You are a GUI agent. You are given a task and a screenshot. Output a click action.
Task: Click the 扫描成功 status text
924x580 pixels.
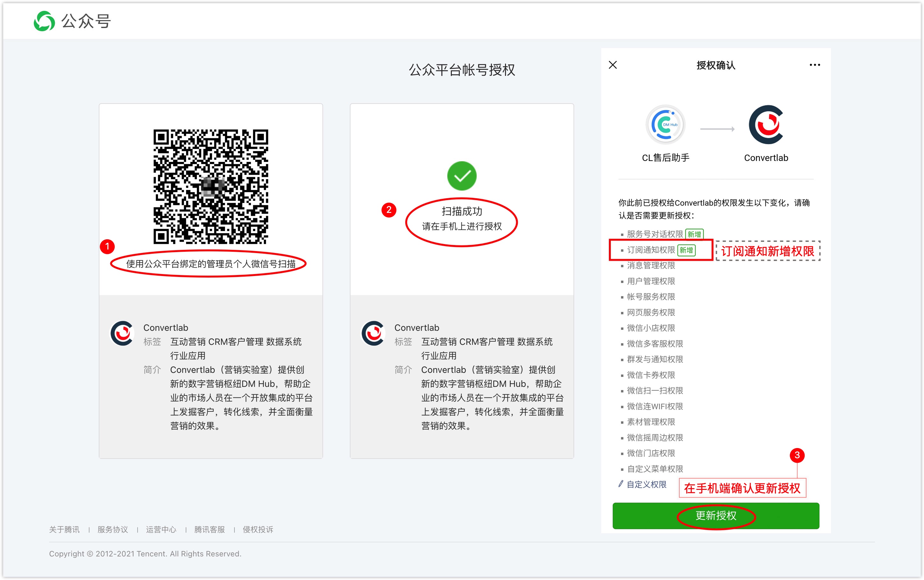coord(462,211)
